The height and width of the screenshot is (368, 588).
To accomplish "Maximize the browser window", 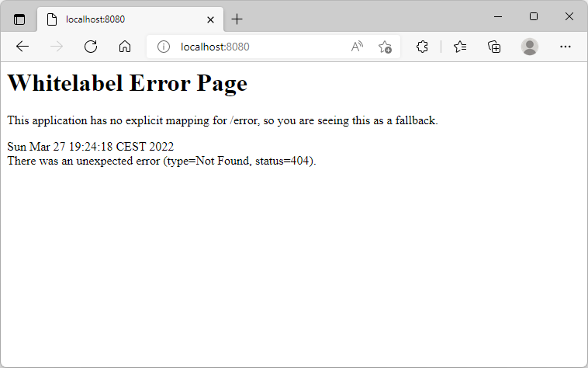I will tap(534, 16).
